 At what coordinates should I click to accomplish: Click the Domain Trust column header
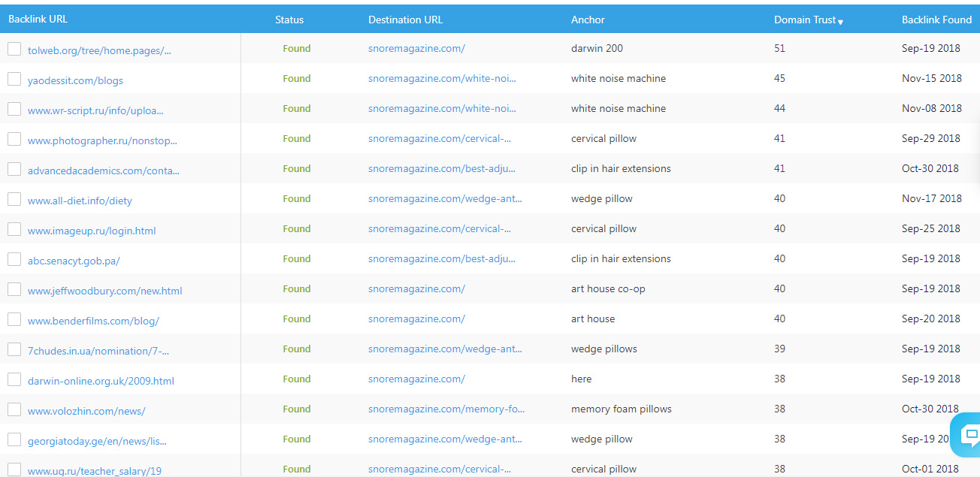coord(805,20)
